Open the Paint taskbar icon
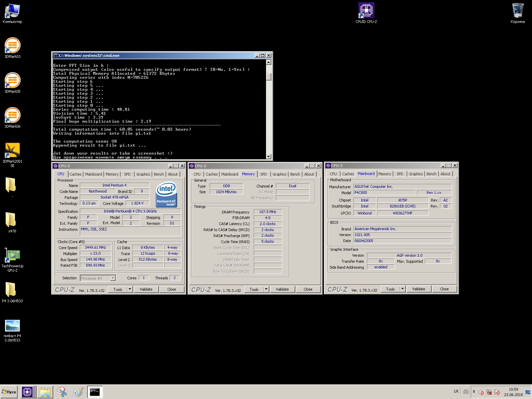Screen dimensions: 532x399 coord(78,392)
